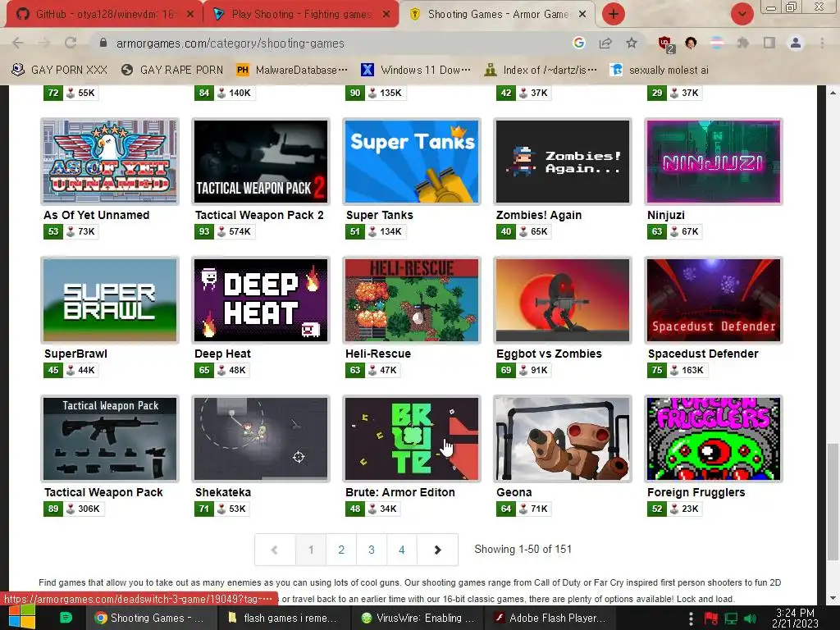Open the Tactical Weapon Pack 2 thumbnail
The height and width of the screenshot is (630, 840).
click(261, 162)
